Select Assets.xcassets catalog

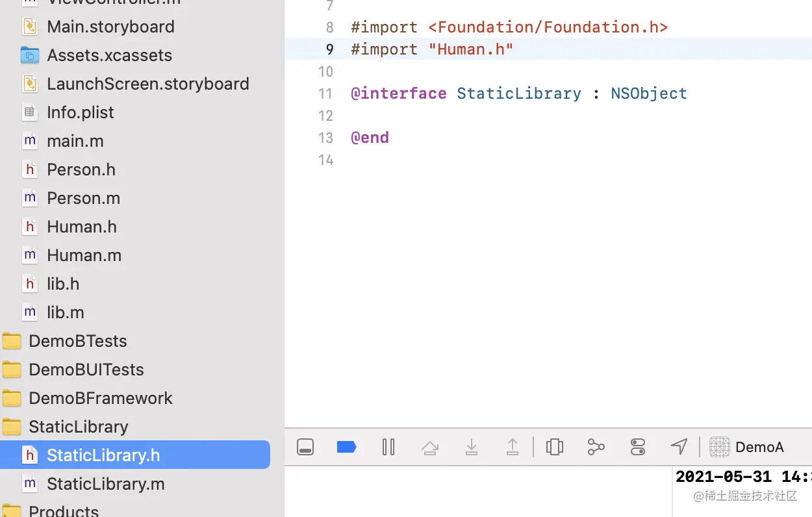point(109,55)
